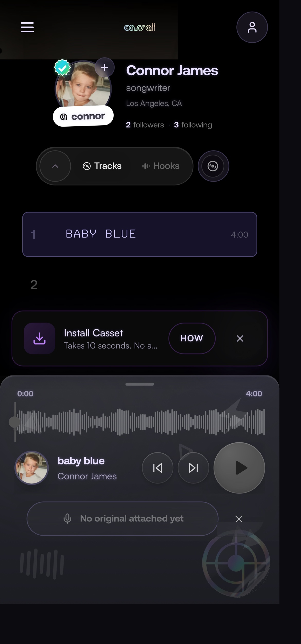
Task: Expand player using the top drag handle
Action: point(140,384)
